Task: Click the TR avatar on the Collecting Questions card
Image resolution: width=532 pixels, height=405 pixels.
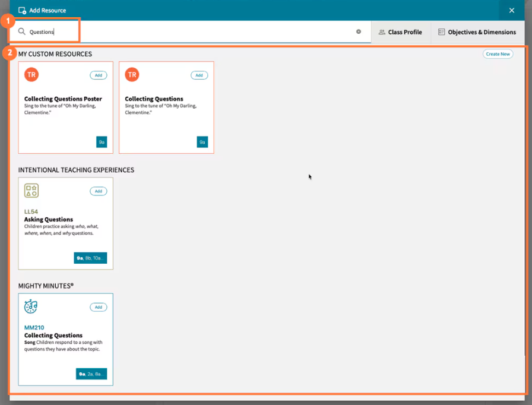Action: tap(132, 75)
